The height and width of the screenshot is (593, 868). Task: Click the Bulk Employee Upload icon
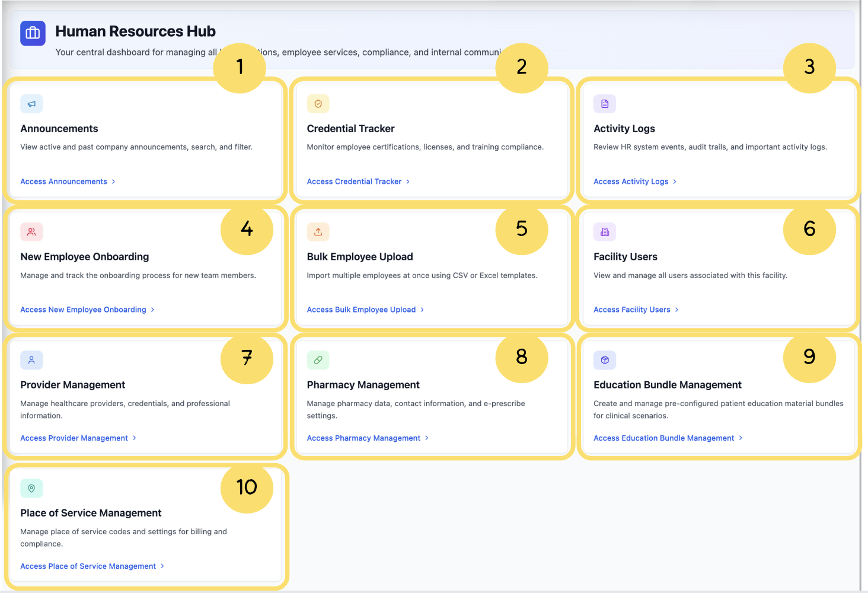click(318, 232)
